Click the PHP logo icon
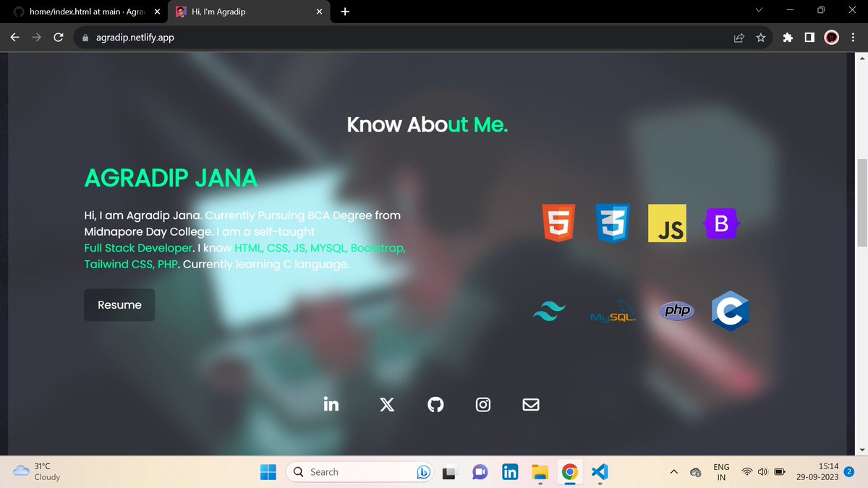The image size is (868, 488). pyautogui.click(x=677, y=311)
